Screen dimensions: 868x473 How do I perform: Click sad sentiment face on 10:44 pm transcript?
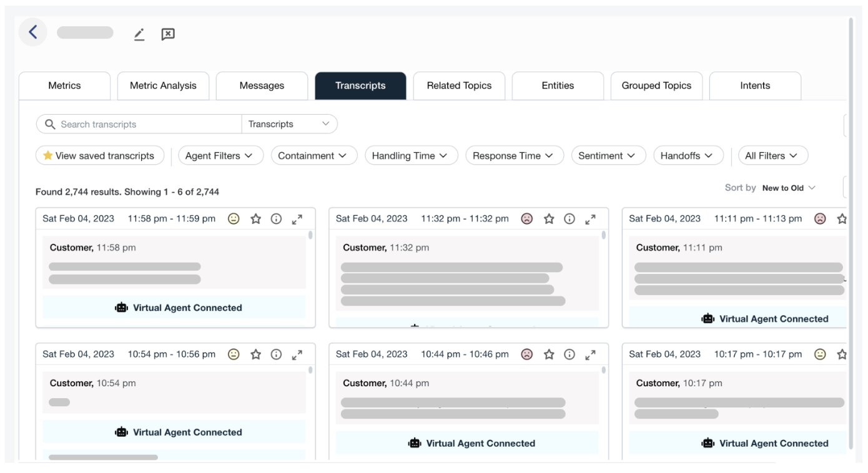coord(527,354)
